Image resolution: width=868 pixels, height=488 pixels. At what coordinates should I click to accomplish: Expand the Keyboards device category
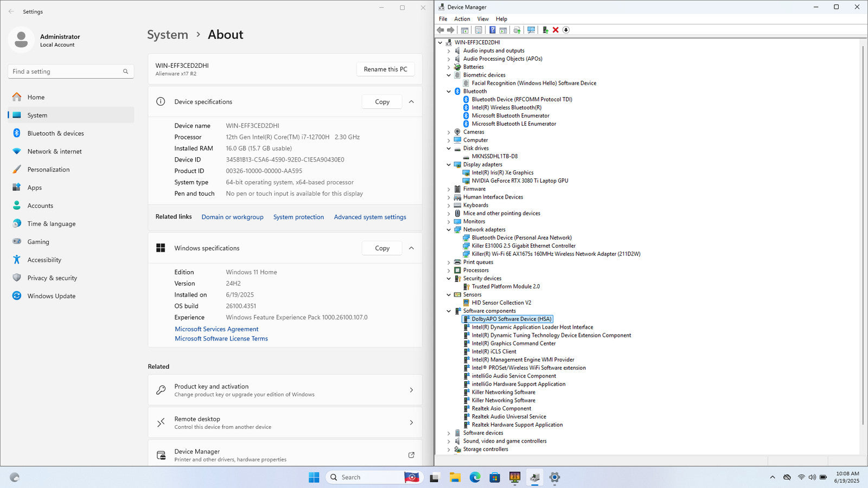click(449, 206)
